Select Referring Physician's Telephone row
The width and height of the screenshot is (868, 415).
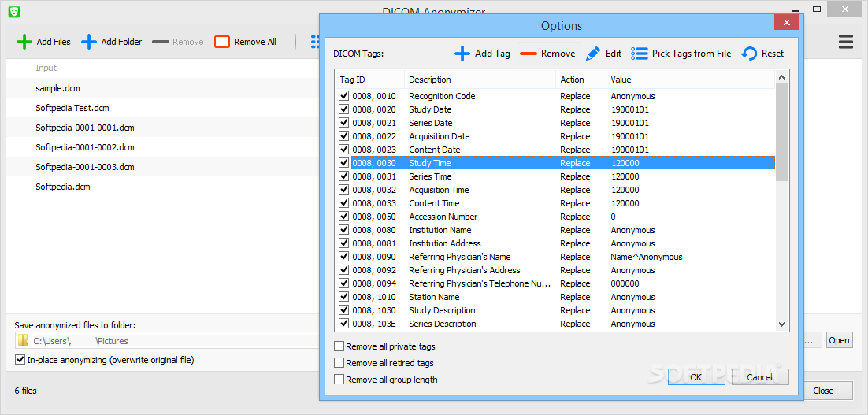pyautogui.click(x=555, y=283)
